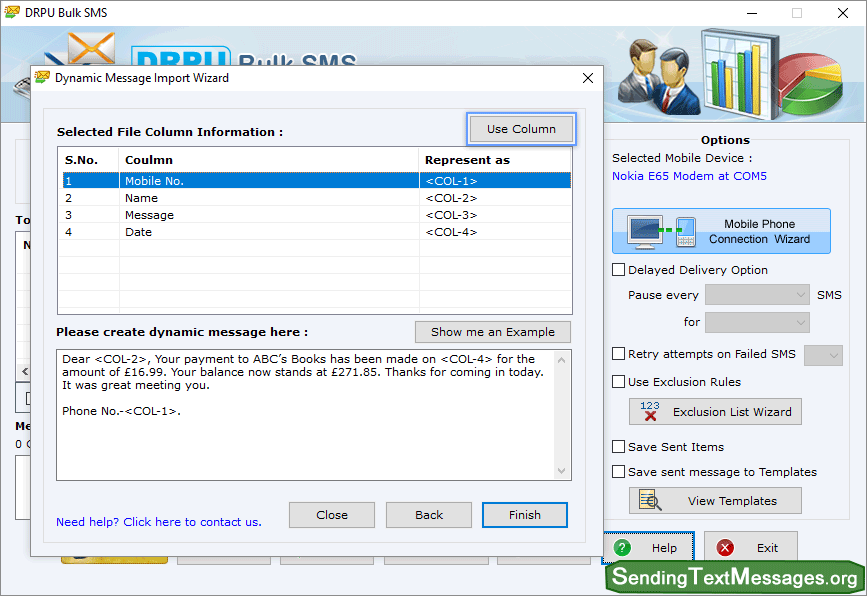This screenshot has width=867, height=596.
Task: Click the left scroll arrow in main window list
Action: [x=24, y=371]
